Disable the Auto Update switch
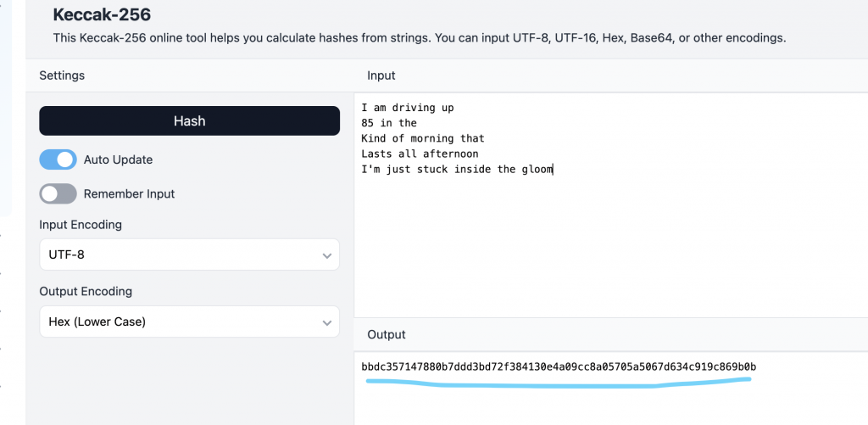Image resolution: width=868 pixels, height=425 pixels. pos(58,159)
